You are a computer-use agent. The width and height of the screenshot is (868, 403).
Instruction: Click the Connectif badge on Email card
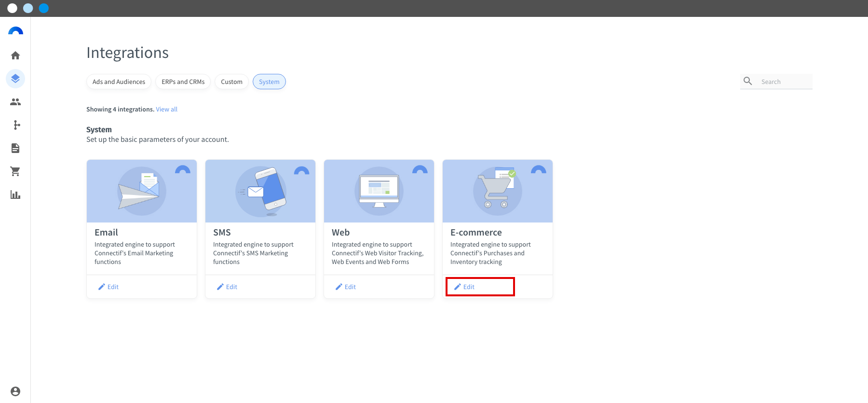(x=183, y=169)
